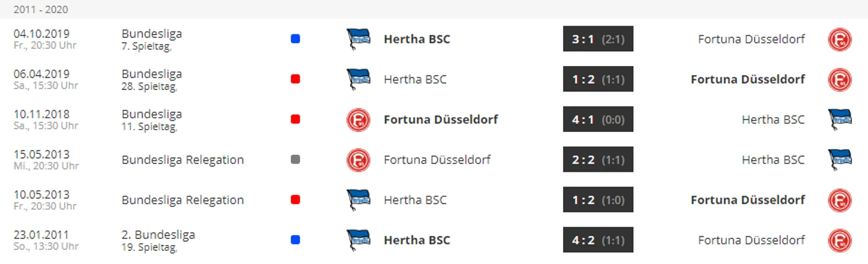
Task: Open the 4:1 score of 10.11.2018 match
Action: coord(598,120)
